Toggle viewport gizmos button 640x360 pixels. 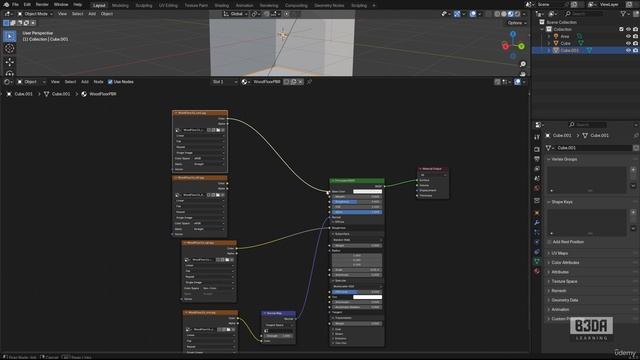coord(457,14)
